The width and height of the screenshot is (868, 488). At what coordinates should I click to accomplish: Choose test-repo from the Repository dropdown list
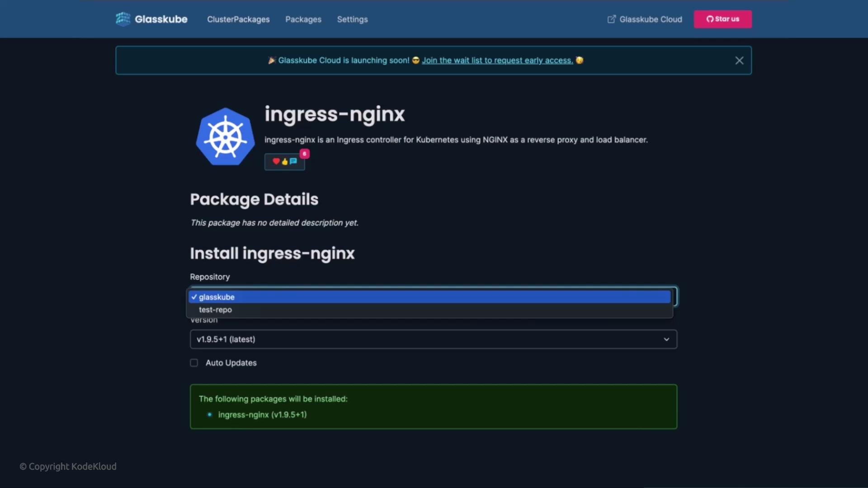tap(429, 310)
